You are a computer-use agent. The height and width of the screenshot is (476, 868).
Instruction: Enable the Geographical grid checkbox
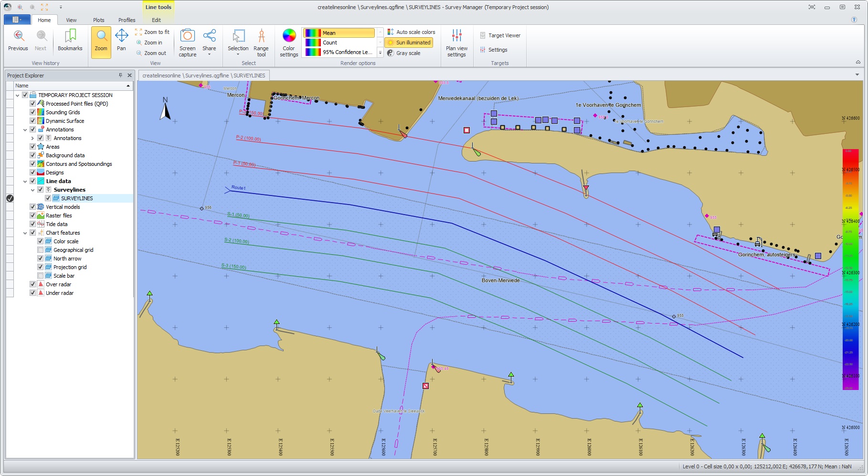[x=41, y=250]
